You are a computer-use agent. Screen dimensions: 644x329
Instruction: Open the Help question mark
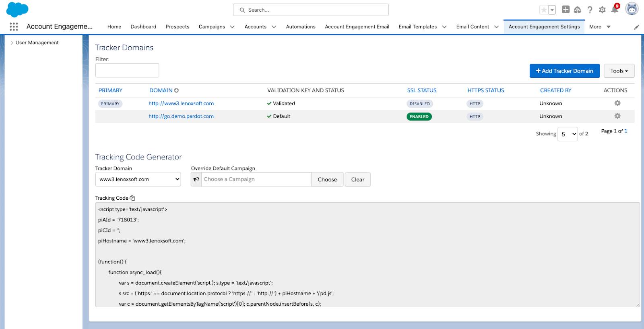590,10
